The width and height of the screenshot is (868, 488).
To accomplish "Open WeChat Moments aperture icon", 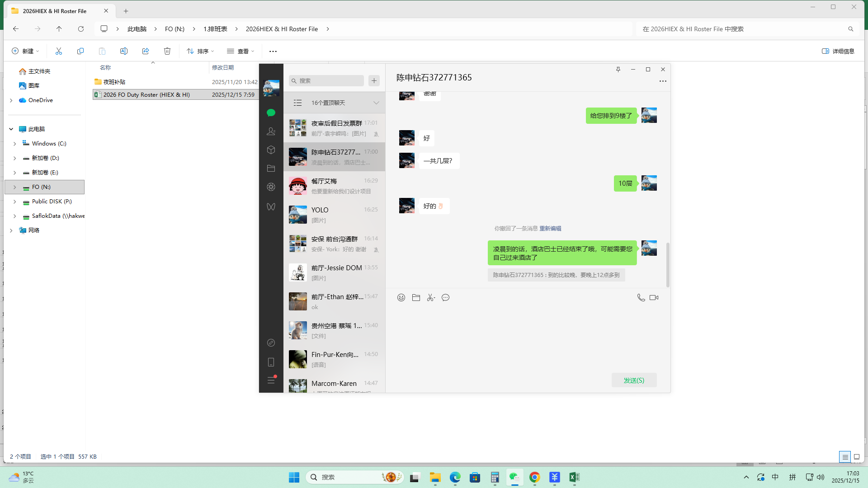I will [271, 187].
